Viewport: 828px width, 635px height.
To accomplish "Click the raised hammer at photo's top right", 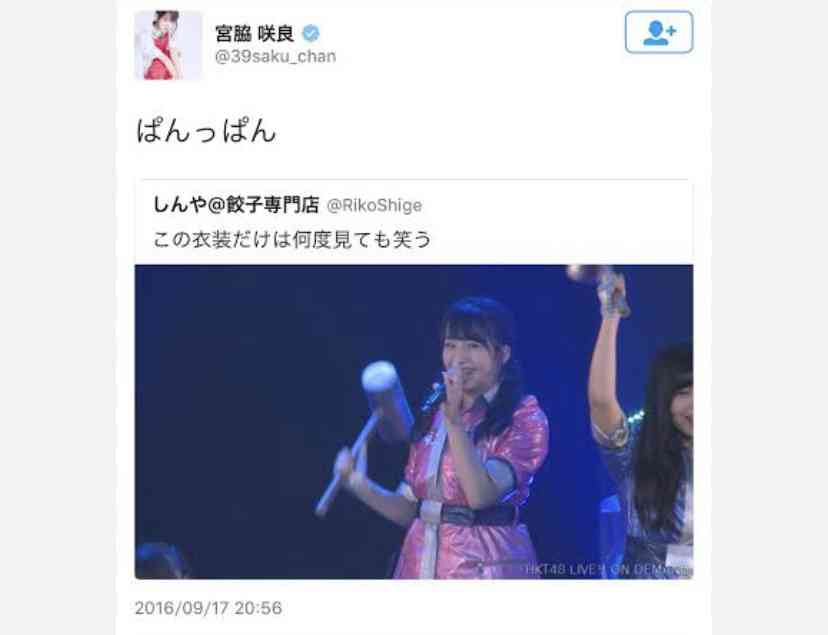I will tap(601, 288).
